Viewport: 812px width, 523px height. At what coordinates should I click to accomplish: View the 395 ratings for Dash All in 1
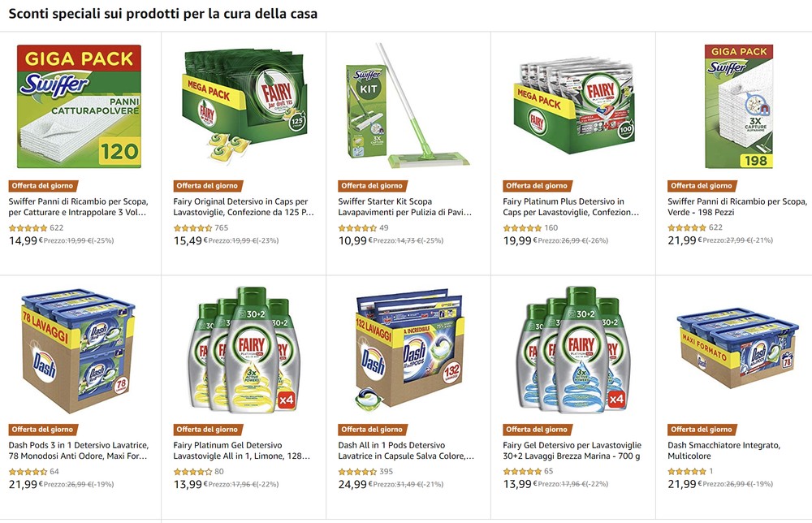point(386,472)
